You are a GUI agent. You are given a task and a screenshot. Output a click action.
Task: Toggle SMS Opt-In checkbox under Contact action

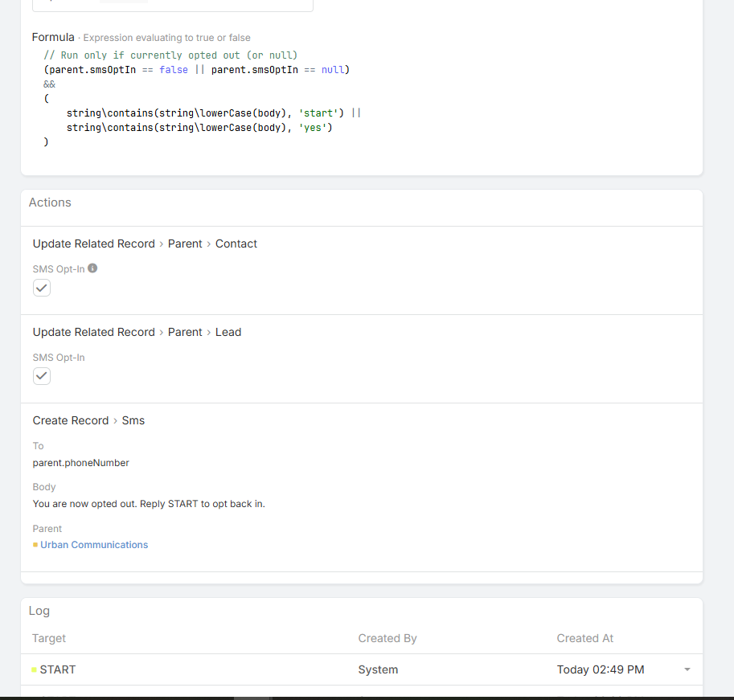pyautogui.click(x=42, y=288)
